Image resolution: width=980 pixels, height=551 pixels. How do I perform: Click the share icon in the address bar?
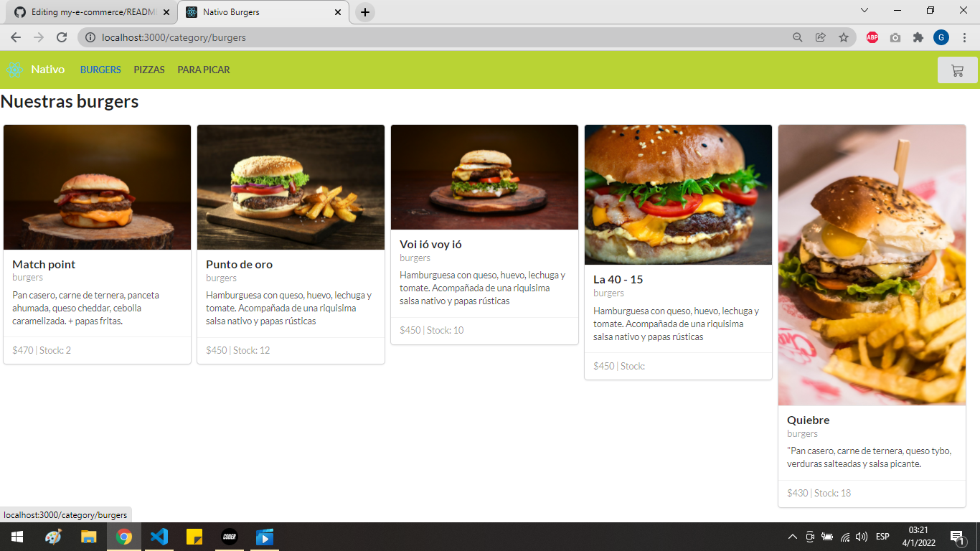(x=820, y=37)
